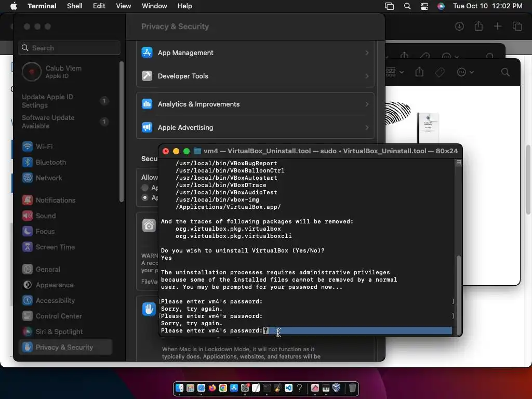Click Software Update Available item

65,122
